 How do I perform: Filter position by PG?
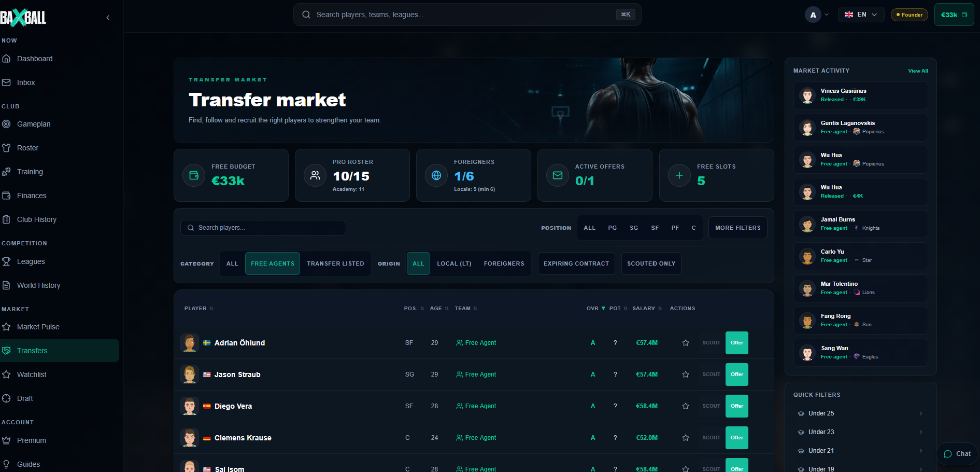(x=612, y=228)
